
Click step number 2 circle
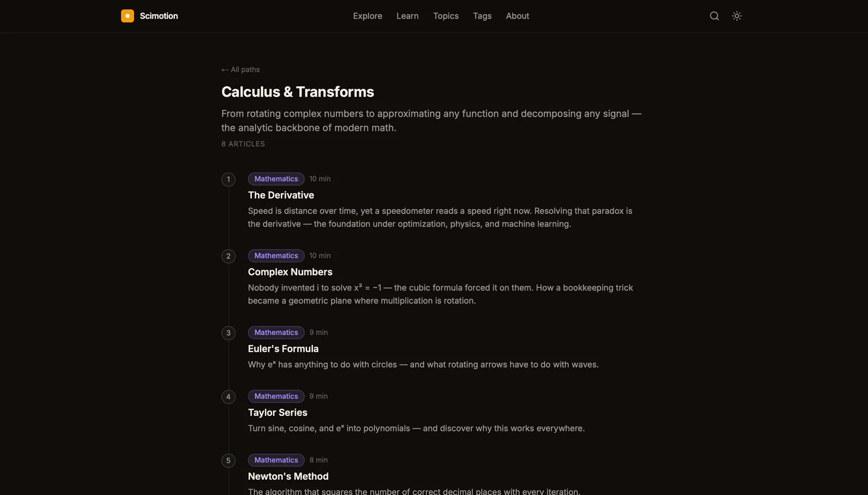(228, 256)
